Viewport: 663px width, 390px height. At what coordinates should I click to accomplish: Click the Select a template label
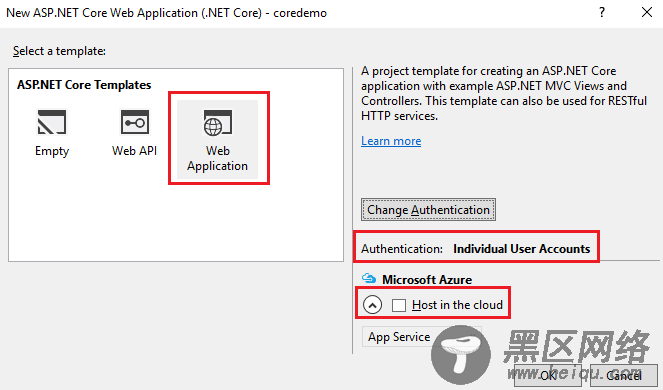(59, 51)
